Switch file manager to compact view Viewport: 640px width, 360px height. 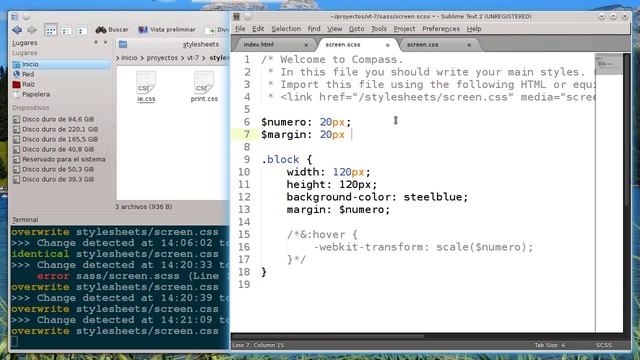[66, 31]
